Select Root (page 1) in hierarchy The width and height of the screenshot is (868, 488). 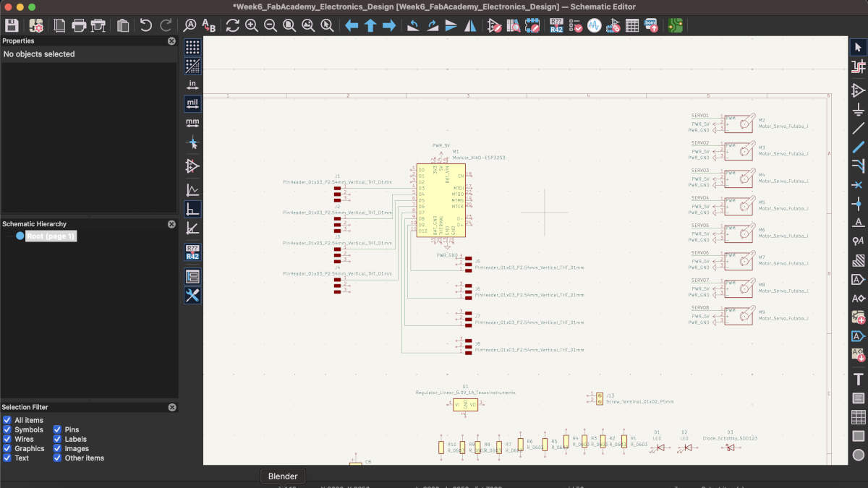51,236
